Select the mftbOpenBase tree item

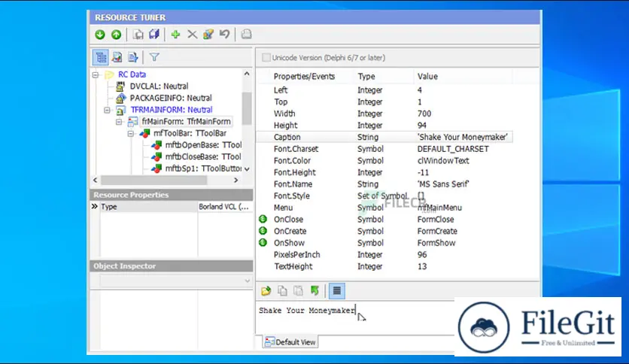pos(203,144)
